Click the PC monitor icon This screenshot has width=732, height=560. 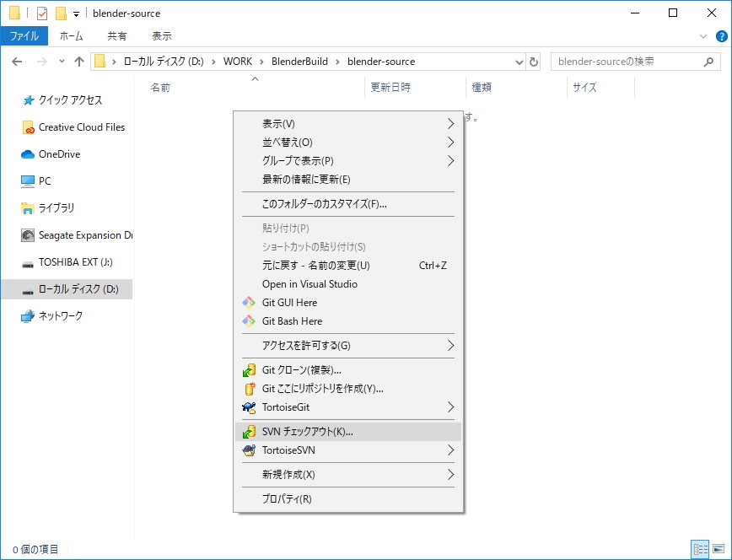coord(28,181)
